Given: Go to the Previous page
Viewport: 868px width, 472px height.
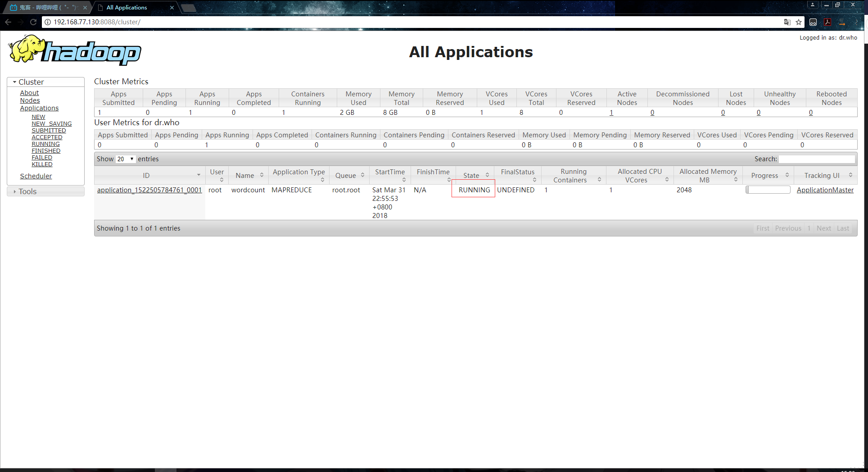Looking at the screenshot, I should click(788, 228).
